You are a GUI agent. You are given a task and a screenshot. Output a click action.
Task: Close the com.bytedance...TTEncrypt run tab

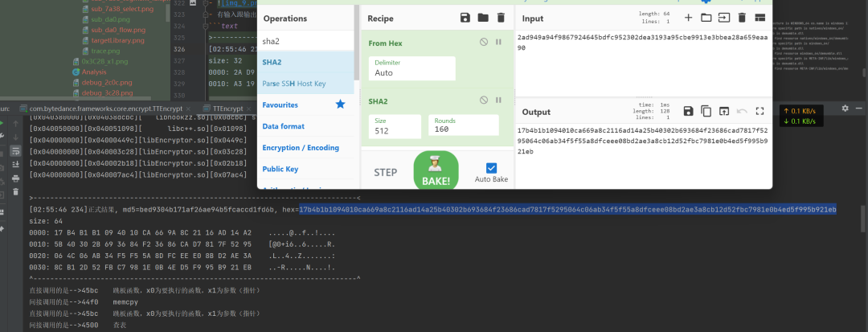(188, 109)
